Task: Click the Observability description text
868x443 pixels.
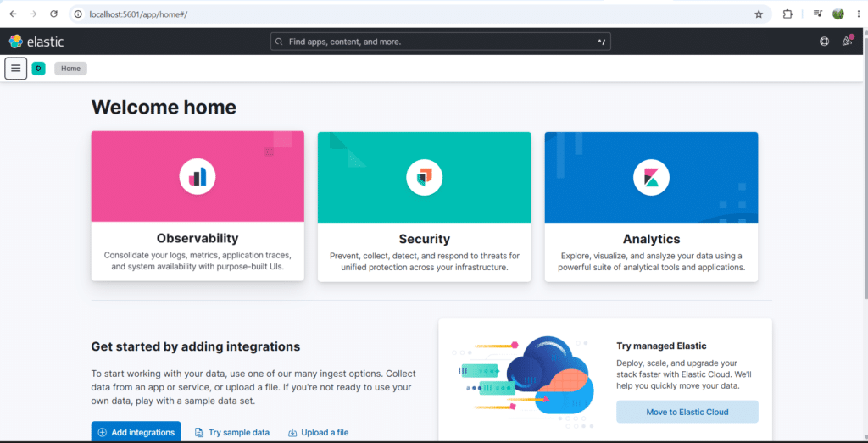Action: [x=198, y=261]
